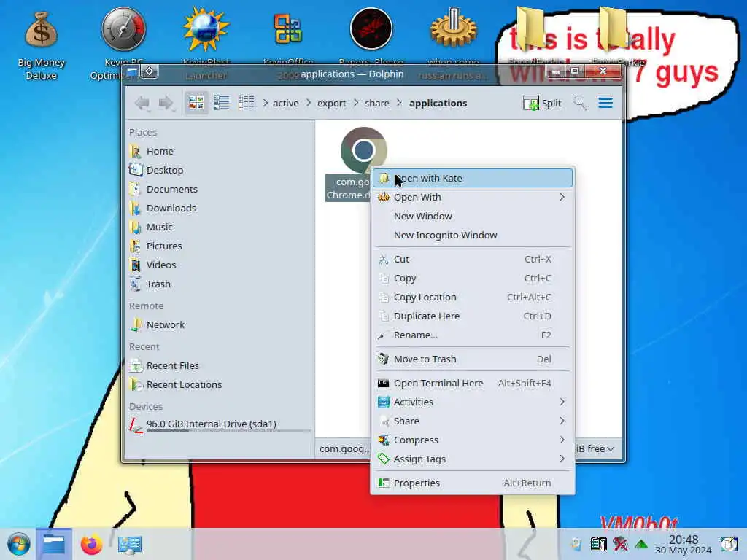Select Copy from the context menu
Viewport: 747px width, 560px height.
(473, 278)
